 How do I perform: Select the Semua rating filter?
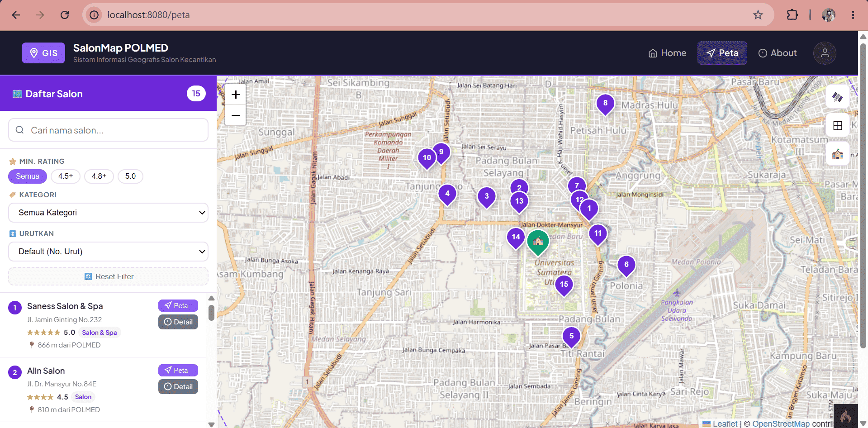pos(28,176)
